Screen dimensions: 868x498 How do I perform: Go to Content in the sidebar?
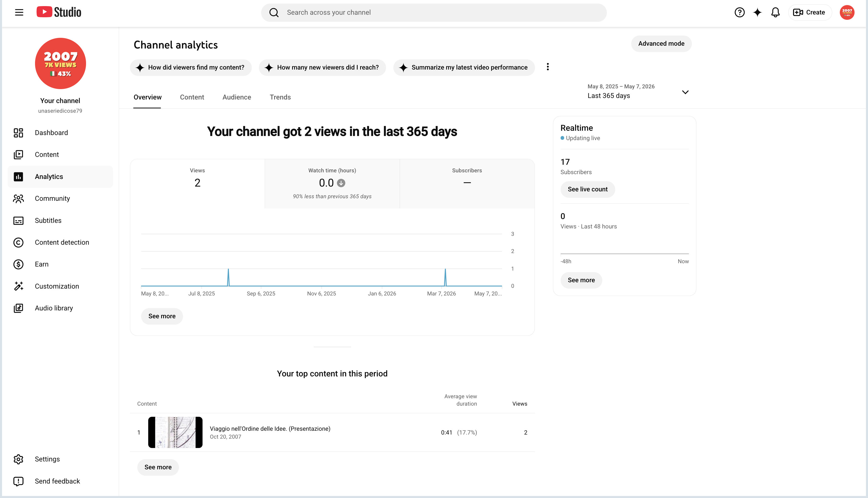[x=60, y=155]
